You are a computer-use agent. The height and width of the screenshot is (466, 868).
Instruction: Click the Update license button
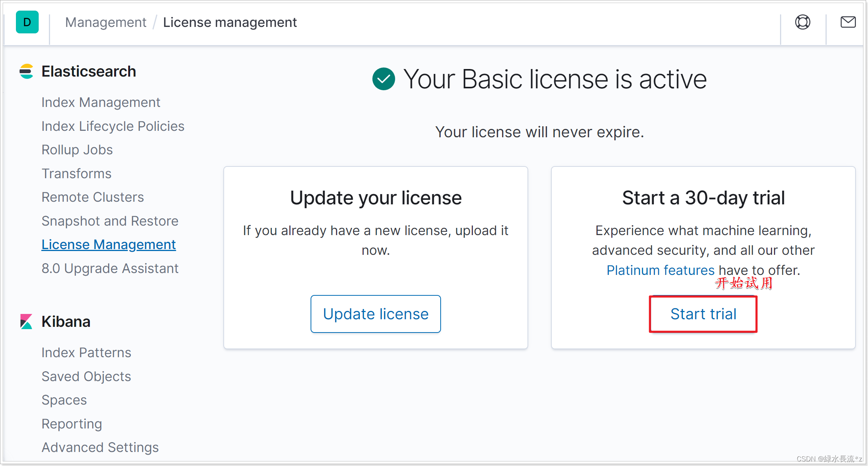coord(376,314)
